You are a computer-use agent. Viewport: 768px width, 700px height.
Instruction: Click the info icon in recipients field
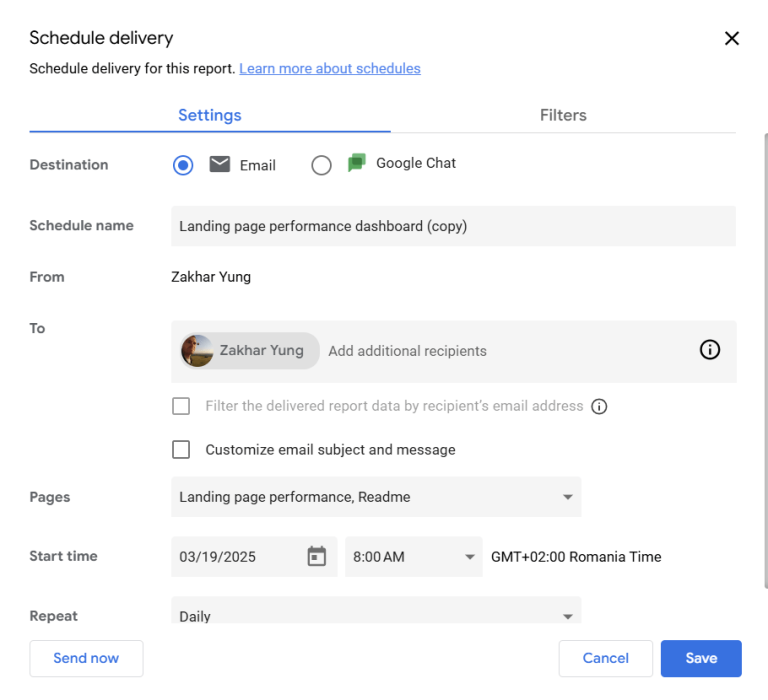(710, 350)
